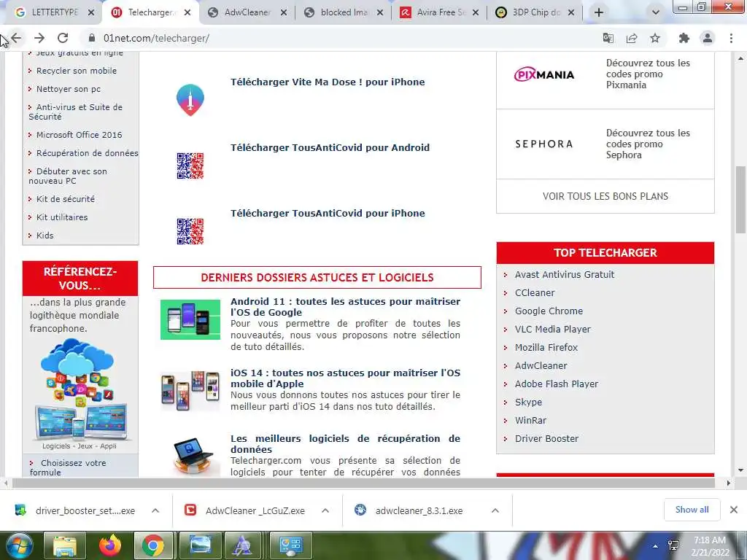
Task: Share this page via share icon
Action: pyautogui.click(x=632, y=38)
